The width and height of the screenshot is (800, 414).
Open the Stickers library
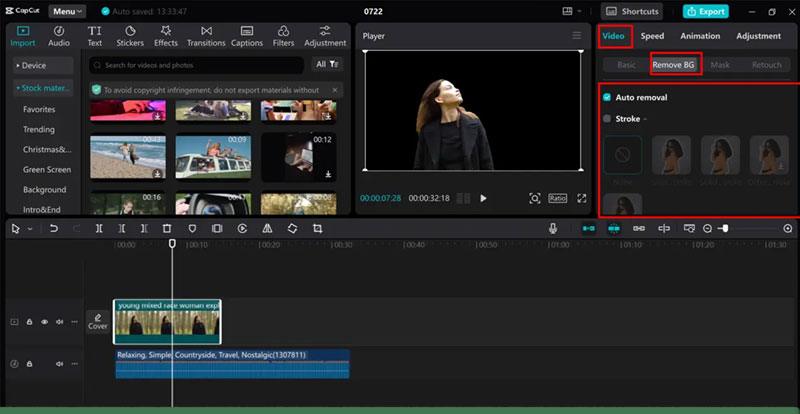click(x=130, y=36)
